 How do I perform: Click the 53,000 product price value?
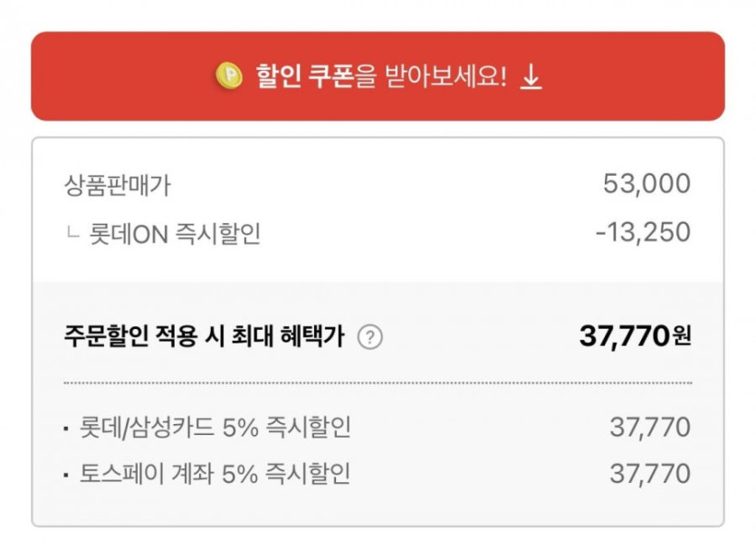pos(646,184)
